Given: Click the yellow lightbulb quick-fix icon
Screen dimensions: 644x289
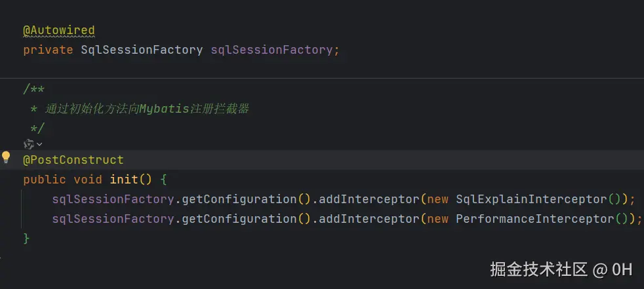Looking at the screenshot, I should [x=6, y=157].
